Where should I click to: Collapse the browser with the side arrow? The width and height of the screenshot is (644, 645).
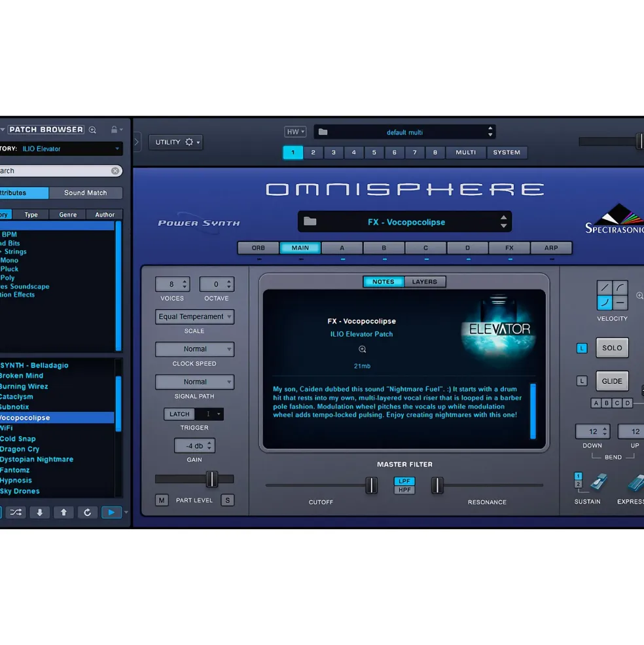click(137, 142)
